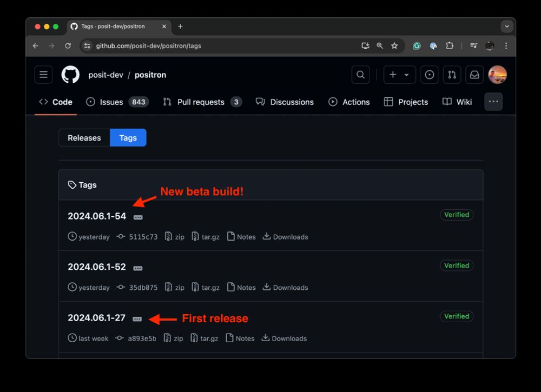The width and height of the screenshot is (541, 392).
Task: Open commit a893e5b
Action: 136,338
